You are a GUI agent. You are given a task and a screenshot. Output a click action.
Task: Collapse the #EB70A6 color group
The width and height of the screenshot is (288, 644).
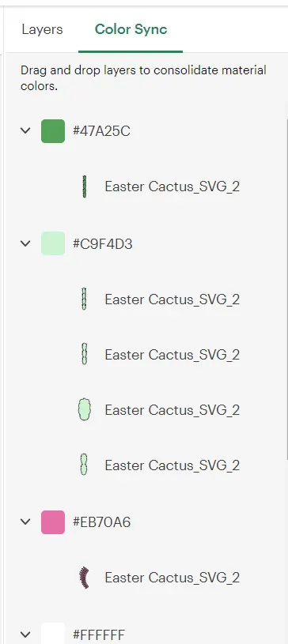[x=25, y=522]
